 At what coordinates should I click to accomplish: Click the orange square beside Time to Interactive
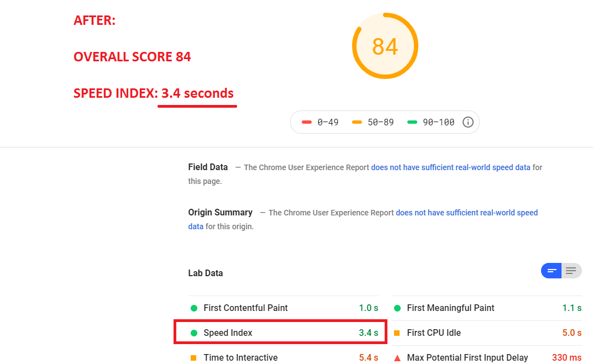[193, 357]
